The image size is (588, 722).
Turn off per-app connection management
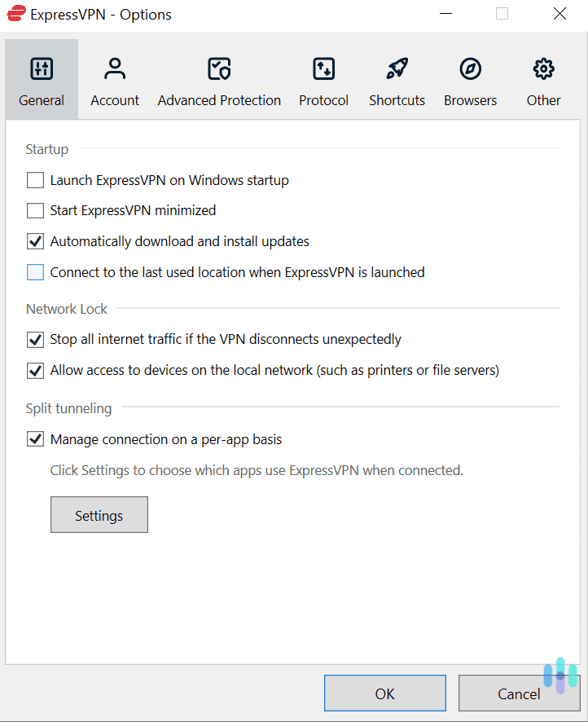tap(35, 438)
